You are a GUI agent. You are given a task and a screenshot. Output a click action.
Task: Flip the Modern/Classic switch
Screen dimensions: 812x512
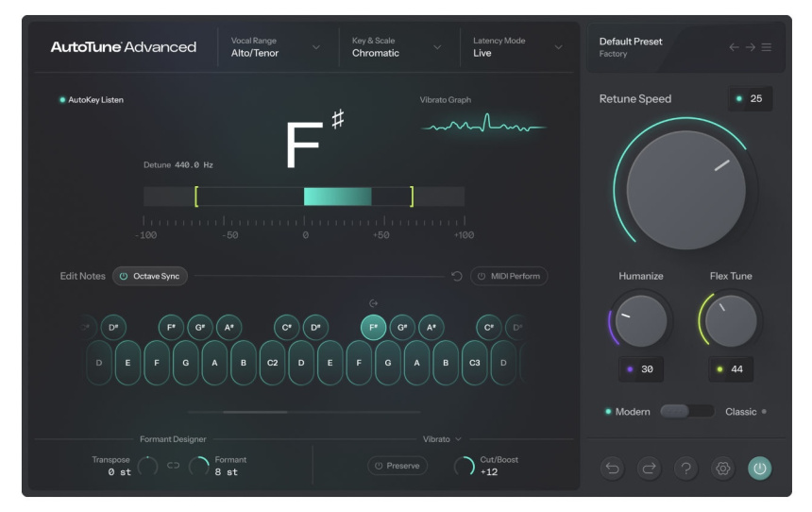(x=687, y=412)
